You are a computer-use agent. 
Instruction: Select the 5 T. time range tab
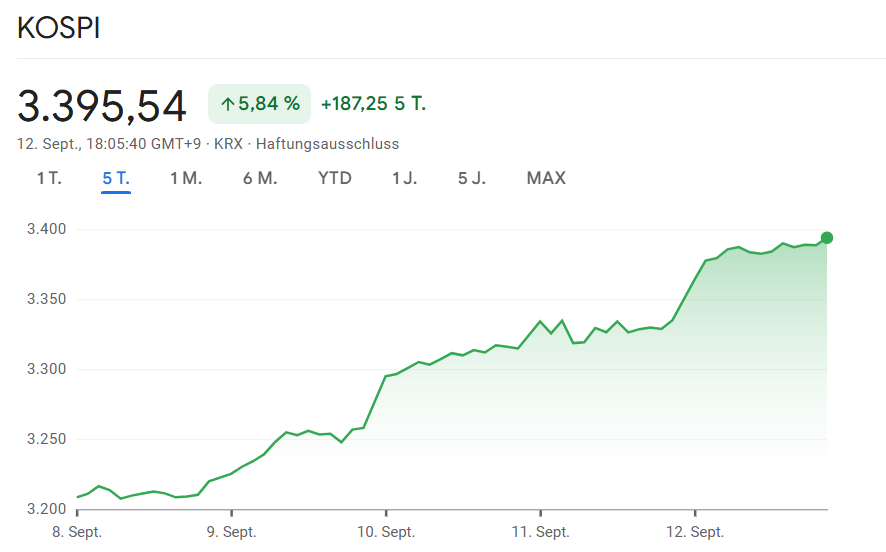(116, 178)
